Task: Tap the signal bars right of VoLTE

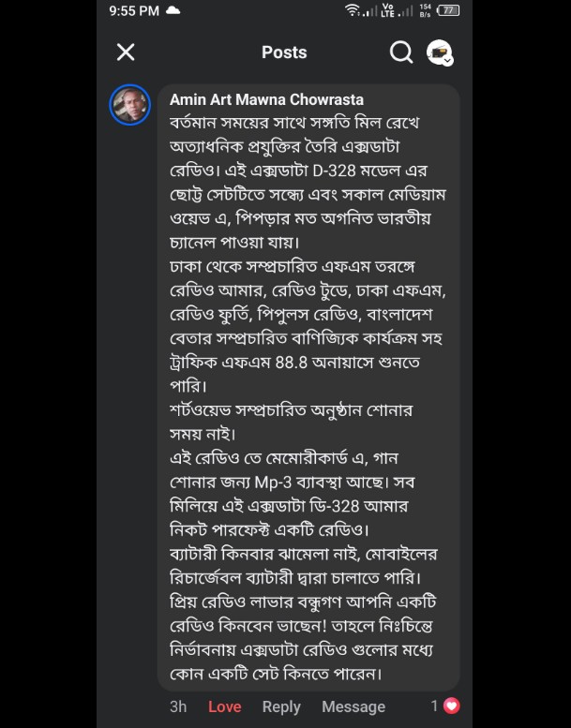Action: pyautogui.click(x=407, y=11)
